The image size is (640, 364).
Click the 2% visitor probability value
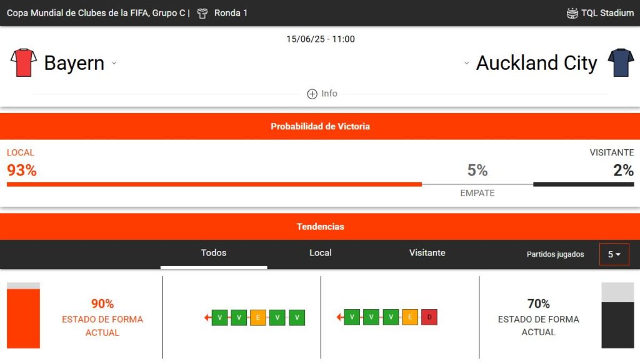pos(623,170)
